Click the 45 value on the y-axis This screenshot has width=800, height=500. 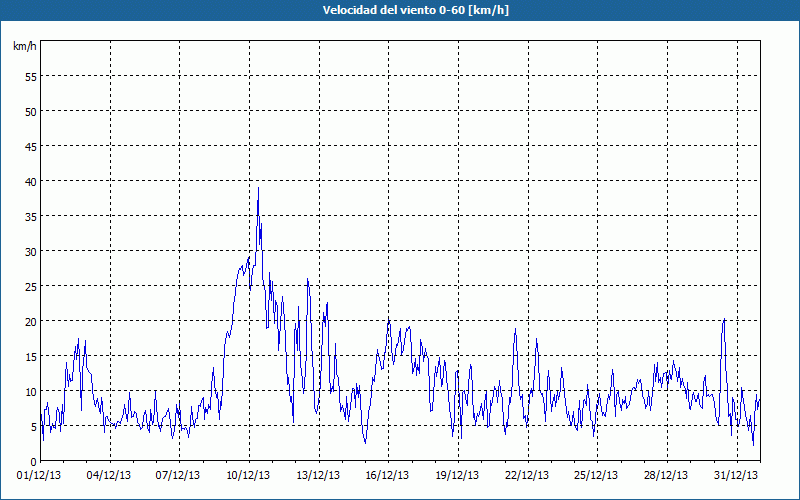31,146
